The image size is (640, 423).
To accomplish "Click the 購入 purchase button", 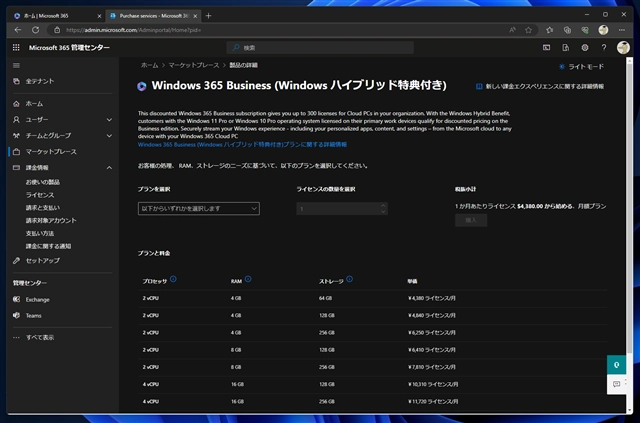I will tap(471, 220).
